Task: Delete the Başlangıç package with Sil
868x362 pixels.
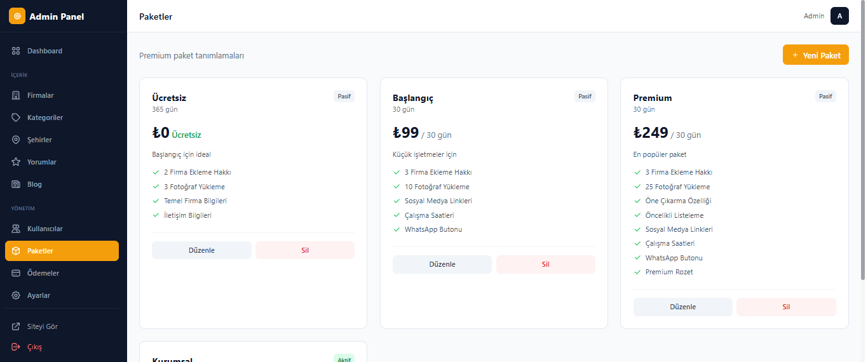Action: coord(545,264)
